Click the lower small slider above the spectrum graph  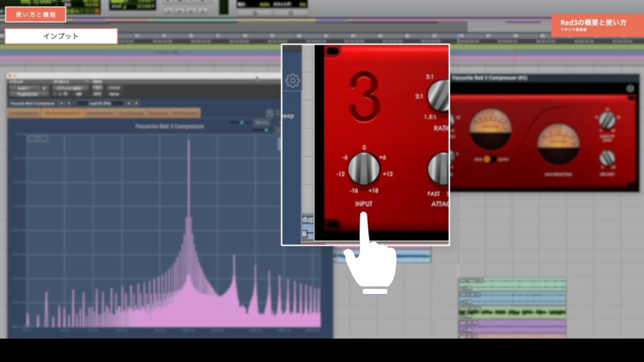(263, 130)
